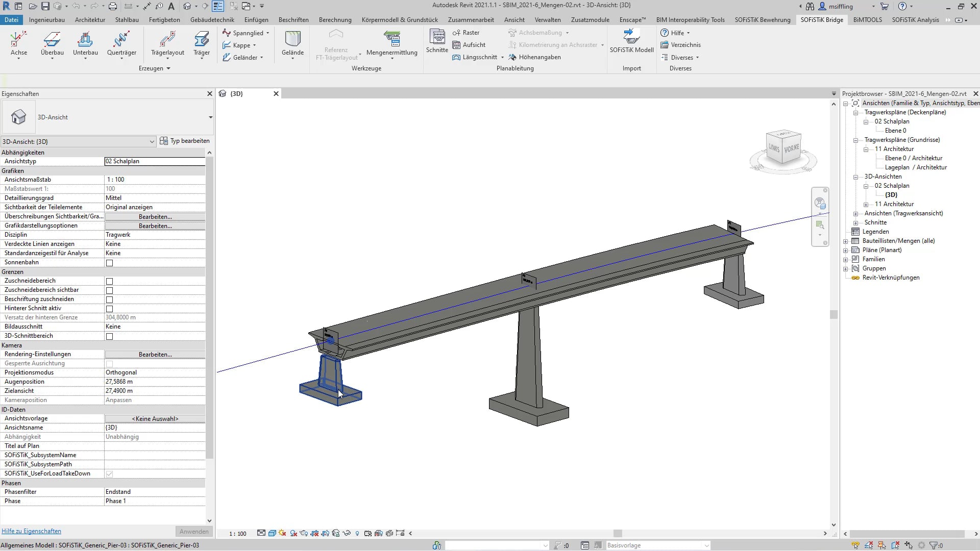
Task: Edit Rendering-Einstellungen via Bearbeiten
Action: tap(155, 354)
